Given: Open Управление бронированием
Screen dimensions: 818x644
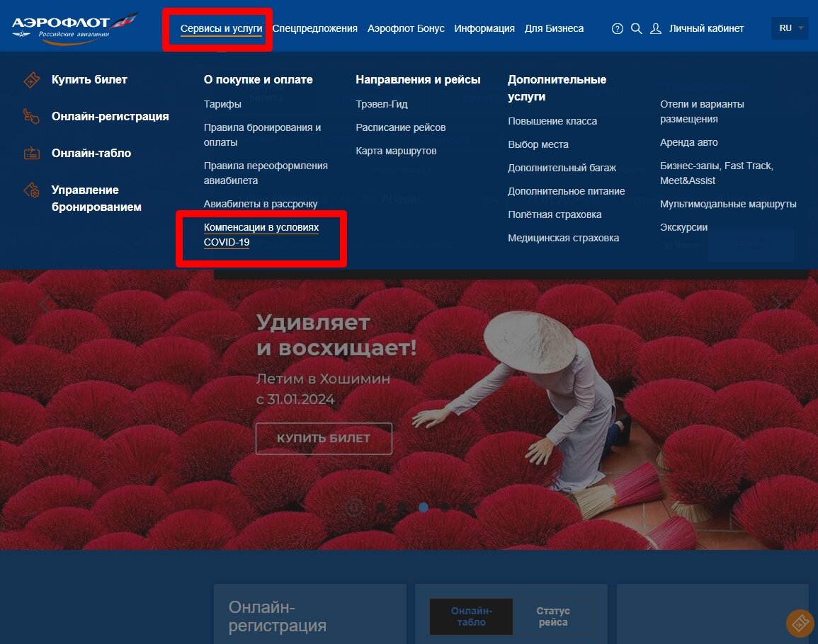Looking at the screenshot, I should click(96, 198).
